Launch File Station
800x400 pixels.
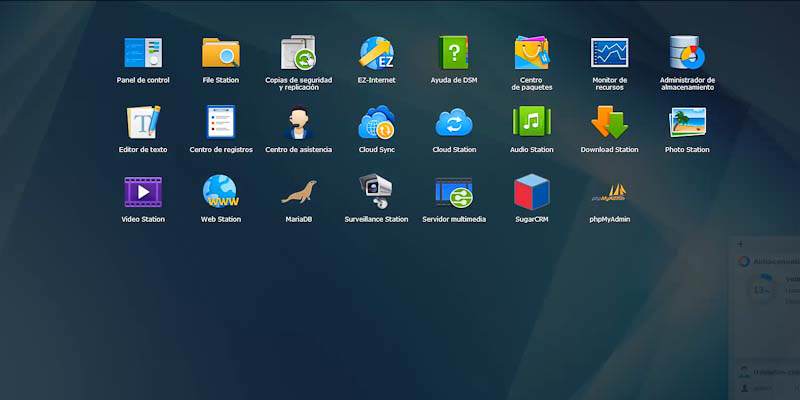click(x=221, y=53)
